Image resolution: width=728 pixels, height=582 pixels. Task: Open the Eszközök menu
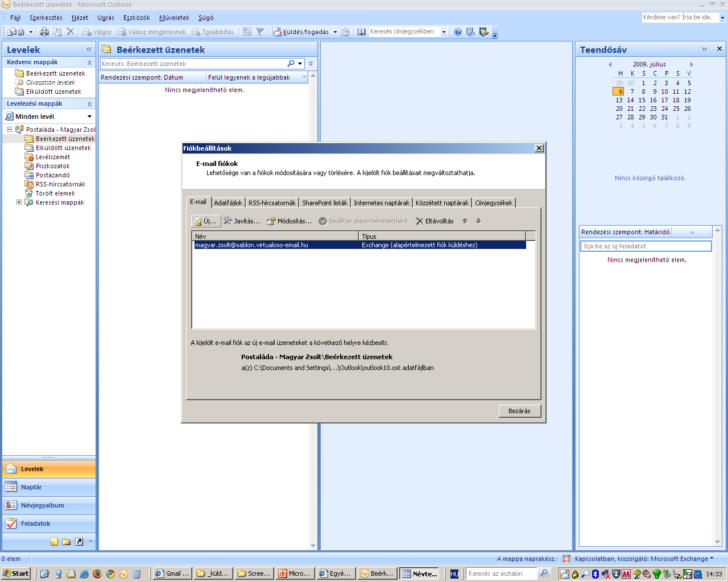(136, 18)
